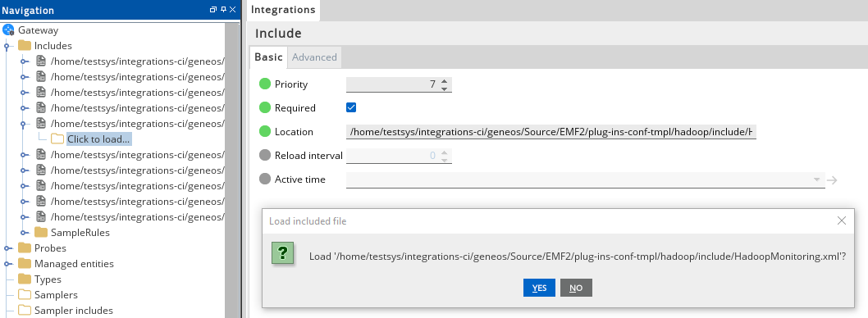The image size is (868, 318).
Task: Open the Active time dropdown
Action: point(817,179)
